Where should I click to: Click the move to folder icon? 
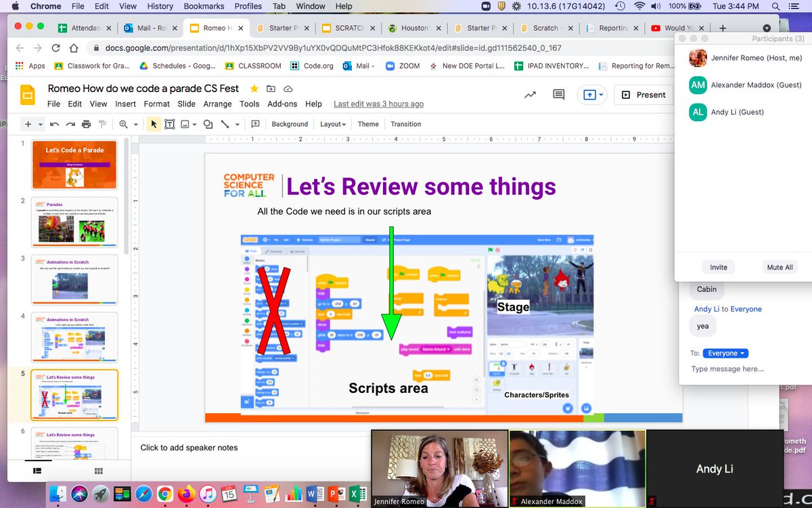coord(271,89)
